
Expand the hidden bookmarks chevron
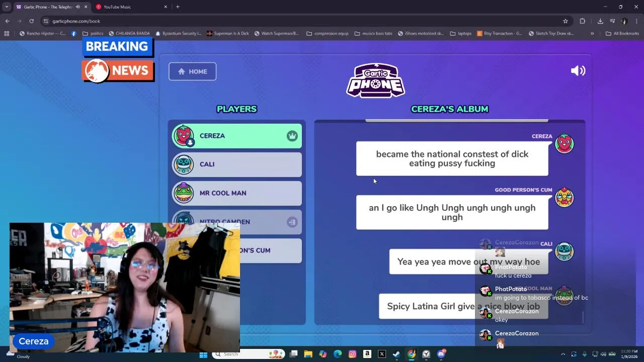(x=592, y=34)
